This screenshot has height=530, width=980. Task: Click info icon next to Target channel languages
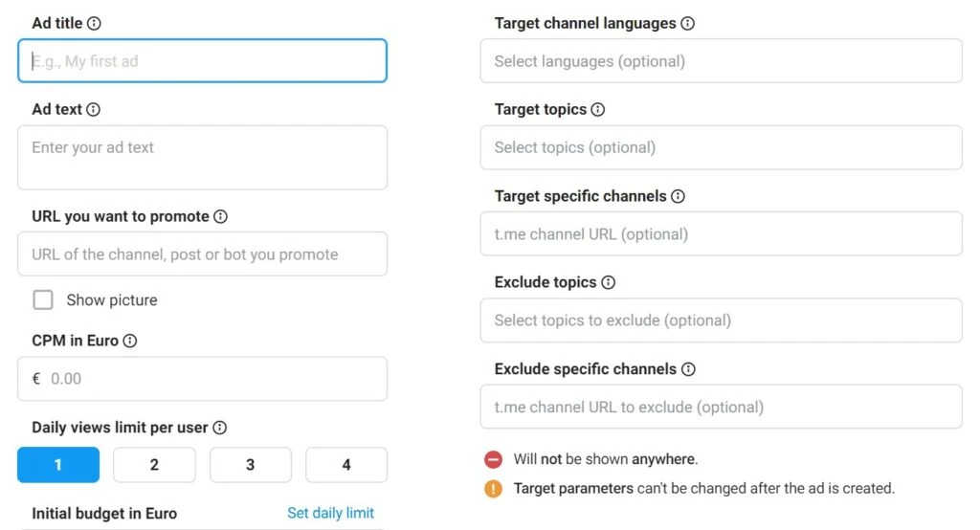pyautogui.click(x=687, y=23)
